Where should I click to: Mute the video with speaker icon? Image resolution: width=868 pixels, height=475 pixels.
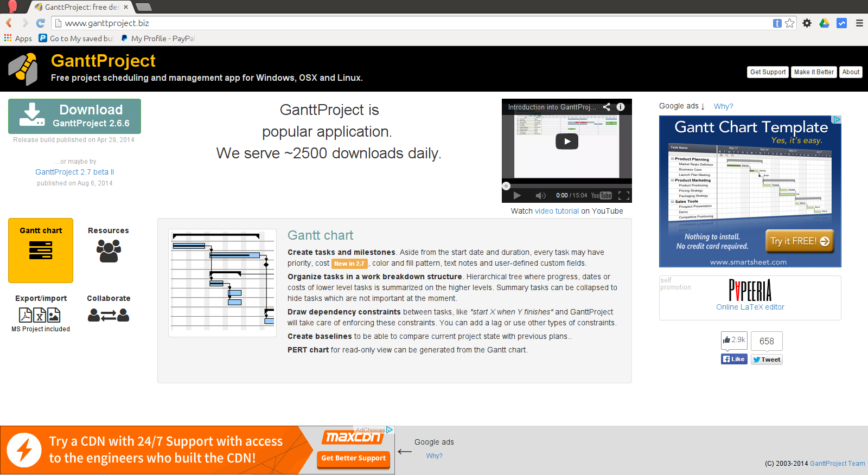point(540,196)
